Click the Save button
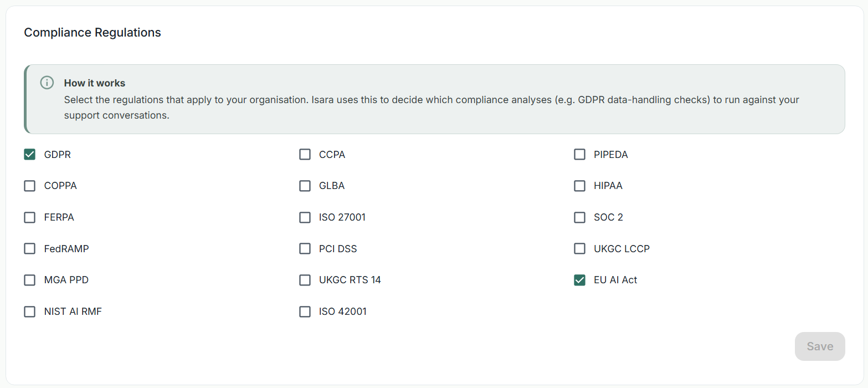868x388 pixels. tap(820, 346)
